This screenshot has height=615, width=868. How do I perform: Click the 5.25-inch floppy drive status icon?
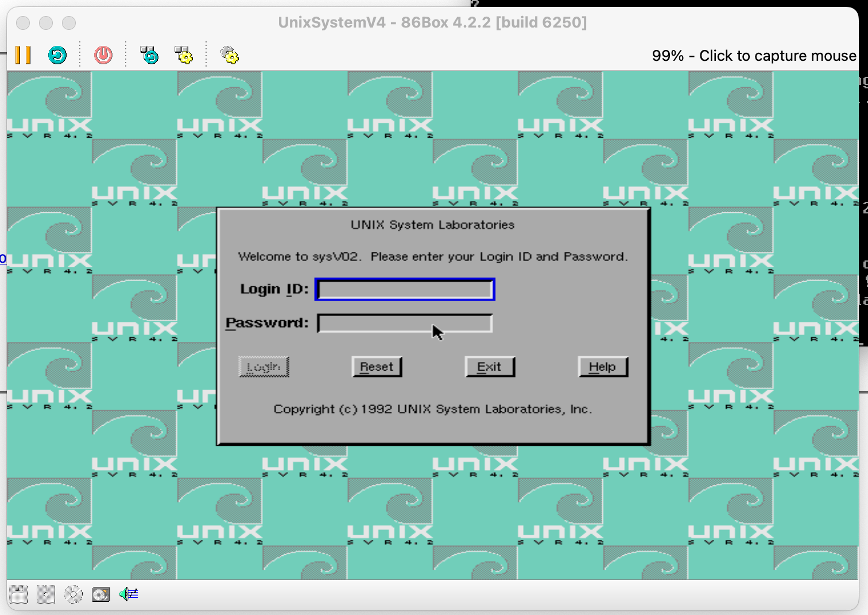(46, 594)
